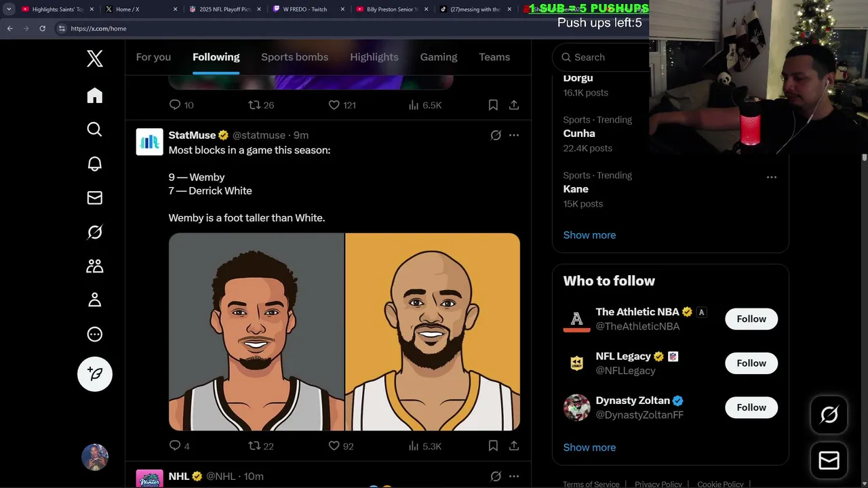
Task: Switch to 2025 NFL Playoff Picture browser tab
Action: tap(224, 9)
